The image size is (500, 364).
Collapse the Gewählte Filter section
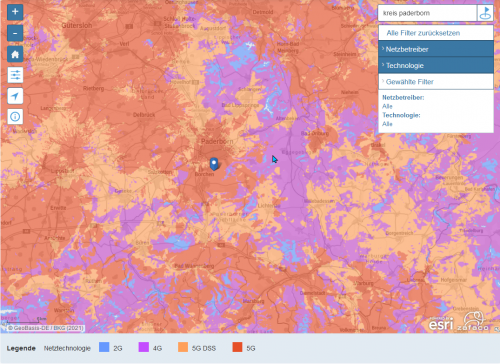pyautogui.click(x=436, y=82)
